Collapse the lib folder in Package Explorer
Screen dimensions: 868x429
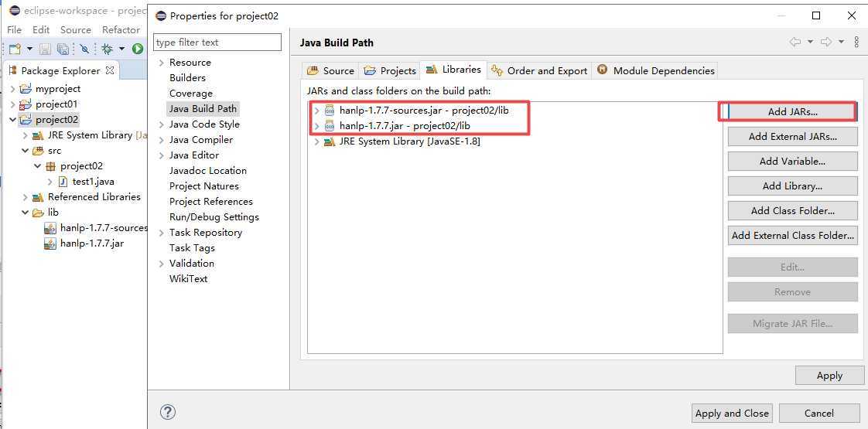point(26,213)
